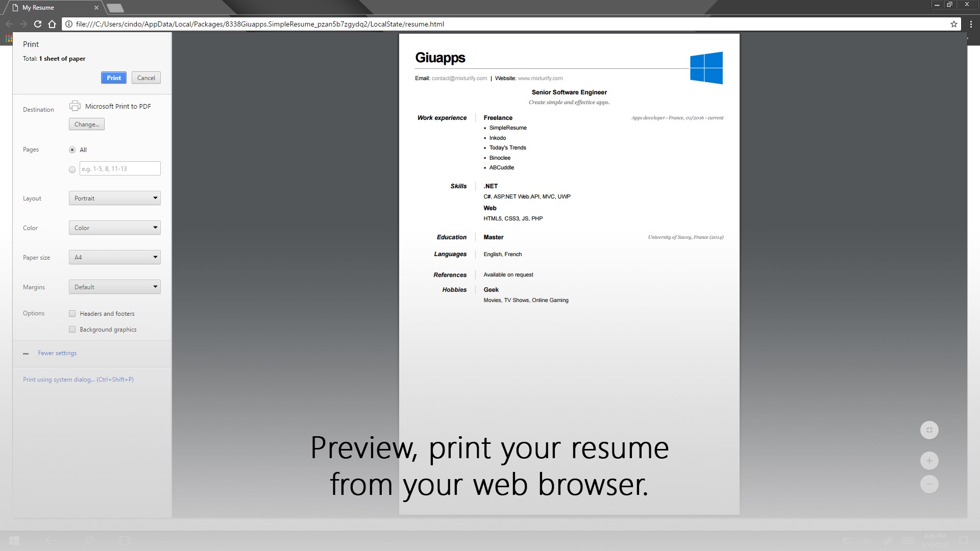Open the Layout dropdown showing Portrait
Image resolution: width=980 pixels, height=551 pixels.
114,198
